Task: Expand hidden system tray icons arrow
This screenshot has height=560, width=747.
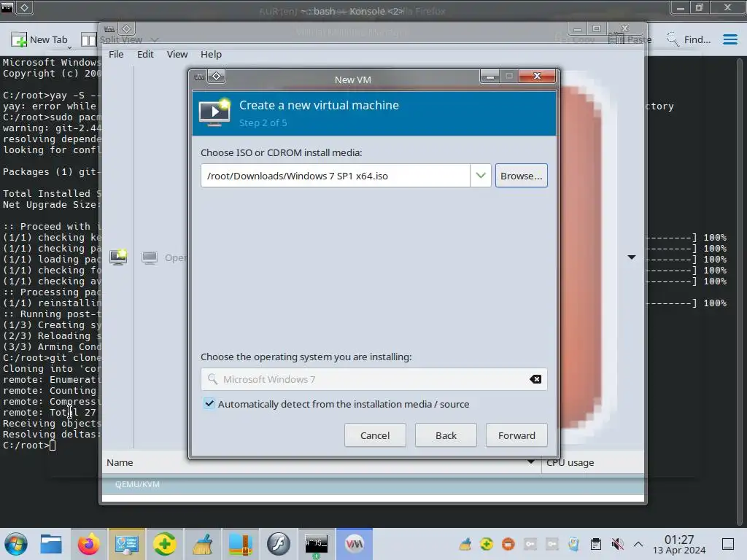Action: 638,544
